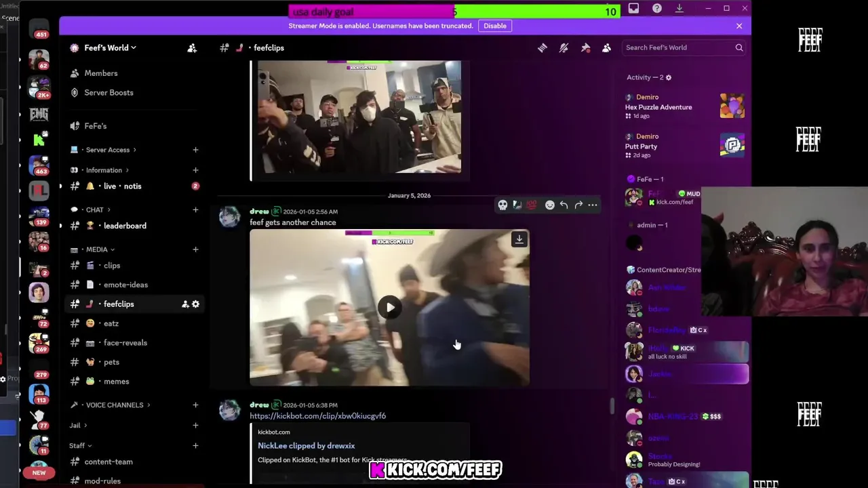
Task: Open Putt Party activity
Action: point(685,146)
